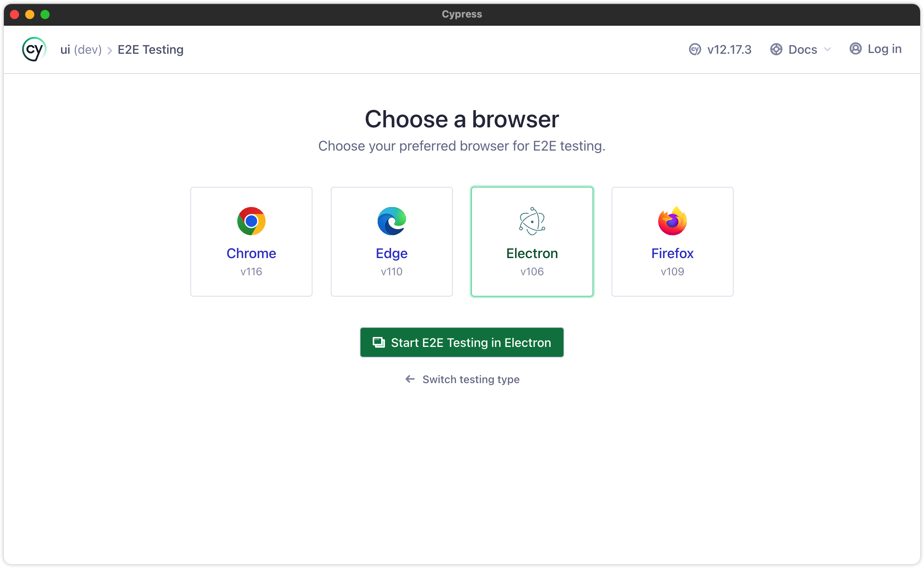Start E2E Testing in Electron

pos(462,342)
